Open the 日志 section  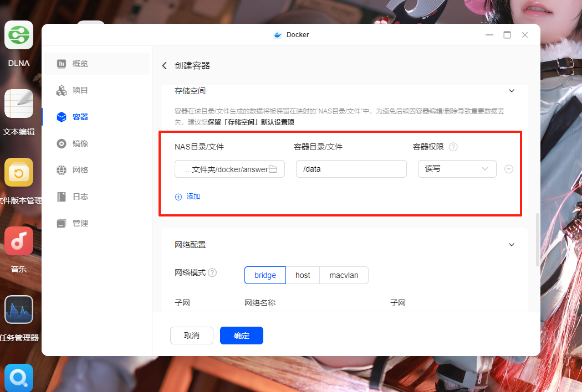(x=97, y=197)
